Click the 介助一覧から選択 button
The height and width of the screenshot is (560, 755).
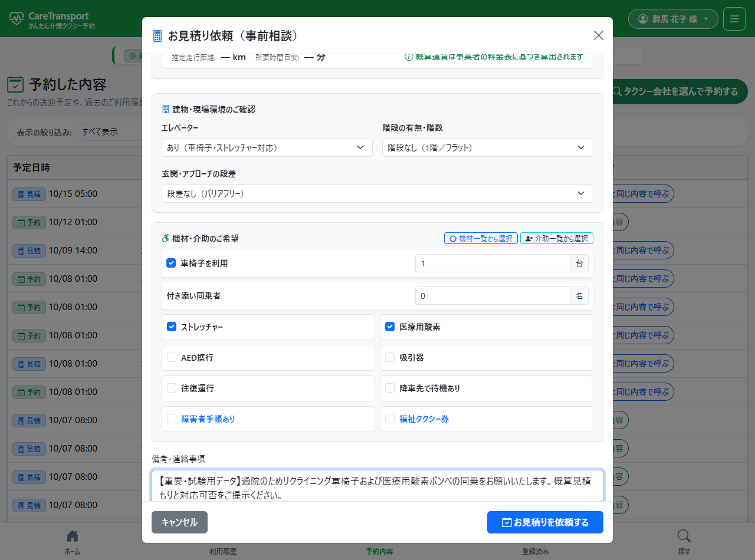(557, 238)
